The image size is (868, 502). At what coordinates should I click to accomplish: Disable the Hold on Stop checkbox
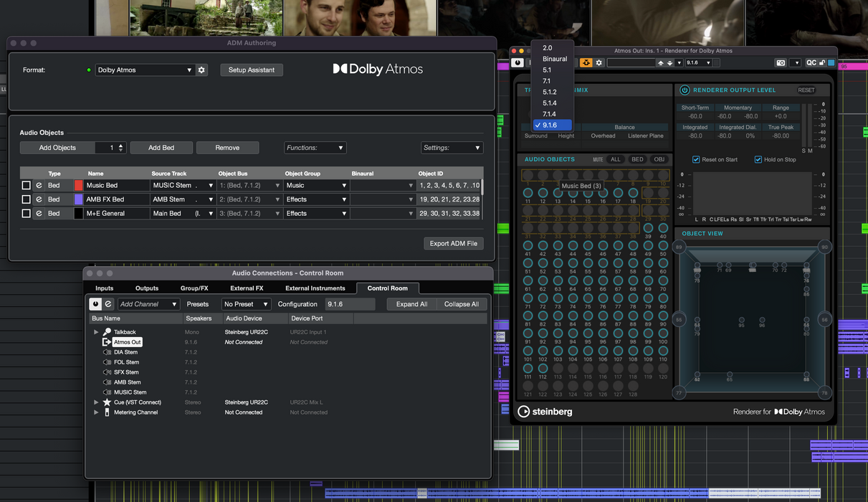[758, 160]
